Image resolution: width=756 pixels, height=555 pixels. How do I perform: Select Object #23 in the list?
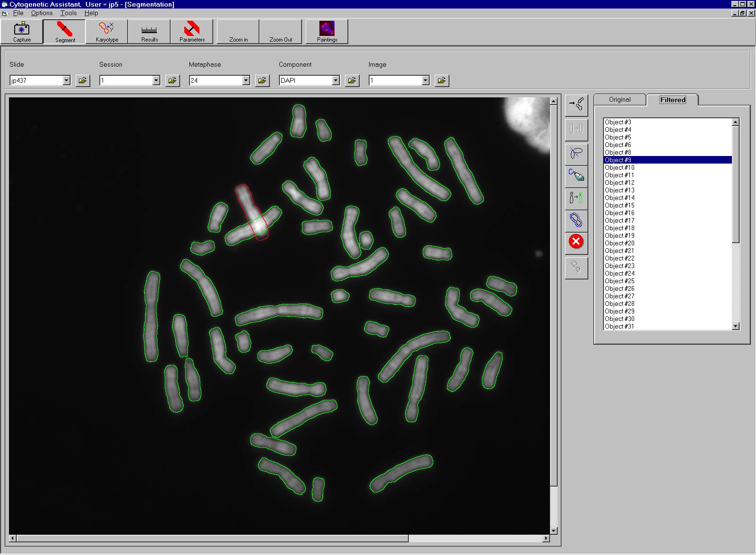pos(668,266)
